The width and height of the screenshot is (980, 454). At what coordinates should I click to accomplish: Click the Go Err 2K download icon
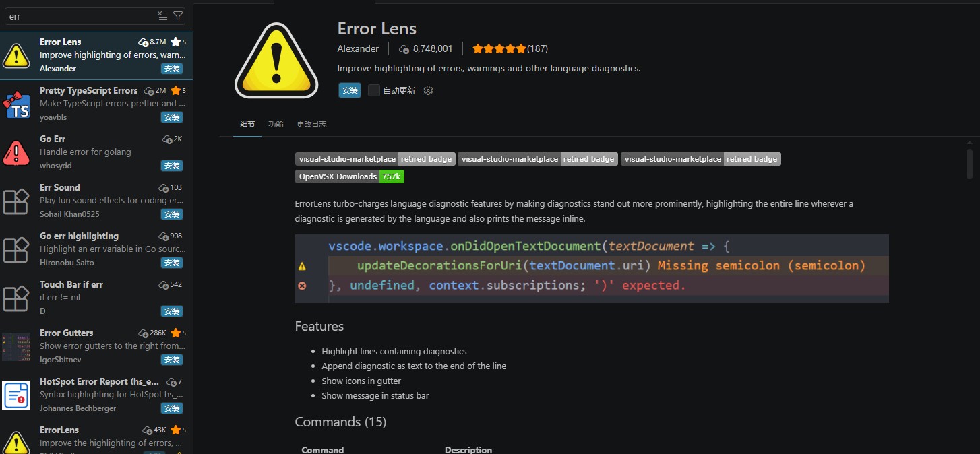click(x=167, y=139)
